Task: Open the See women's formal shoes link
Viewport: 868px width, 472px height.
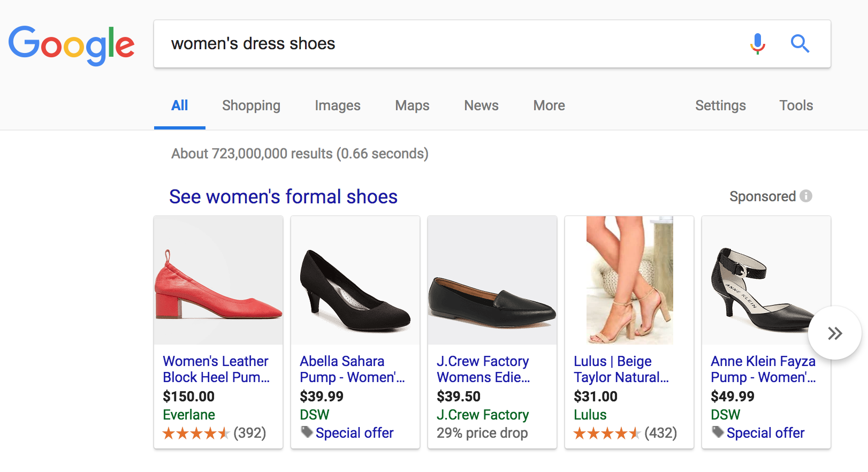Action: pos(283,196)
